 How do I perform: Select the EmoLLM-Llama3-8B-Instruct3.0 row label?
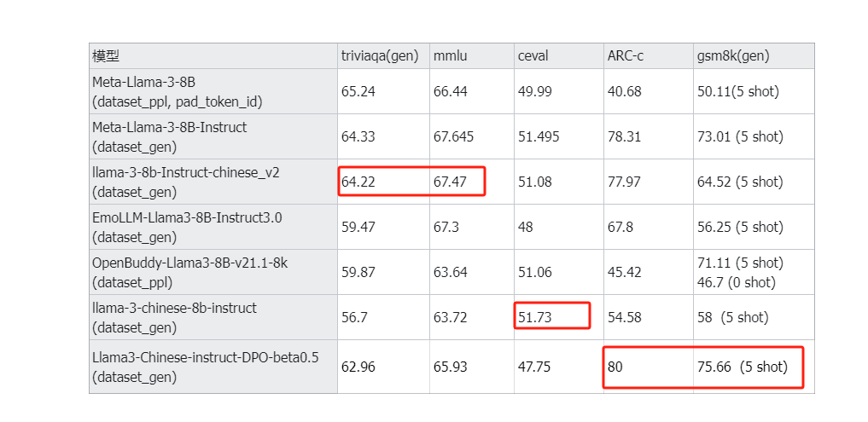click(x=213, y=227)
